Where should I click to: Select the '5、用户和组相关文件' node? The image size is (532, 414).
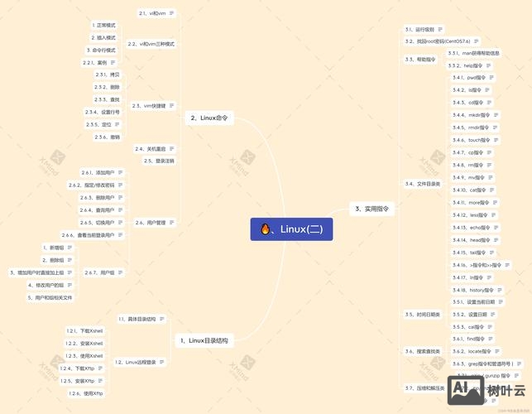coord(50,297)
